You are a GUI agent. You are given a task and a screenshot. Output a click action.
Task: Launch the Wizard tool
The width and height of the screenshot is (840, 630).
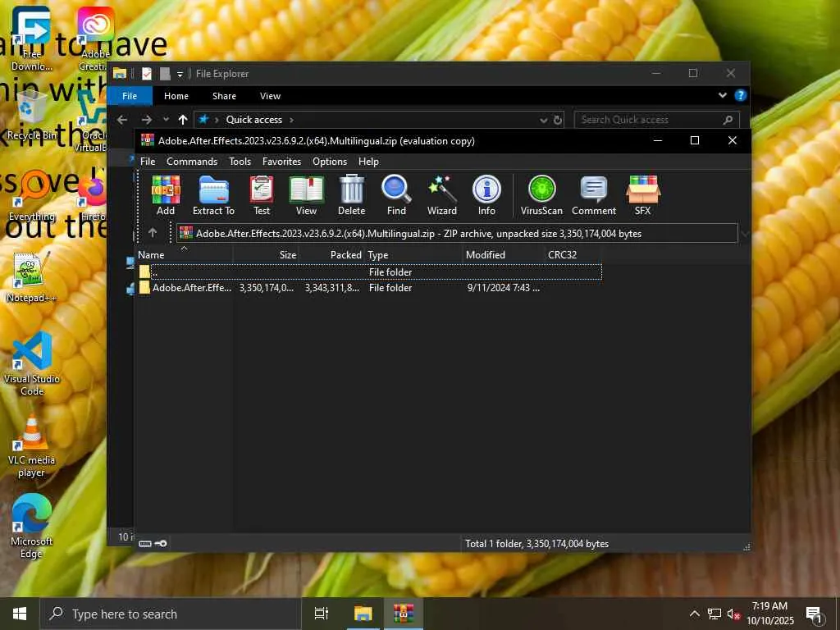(442, 195)
